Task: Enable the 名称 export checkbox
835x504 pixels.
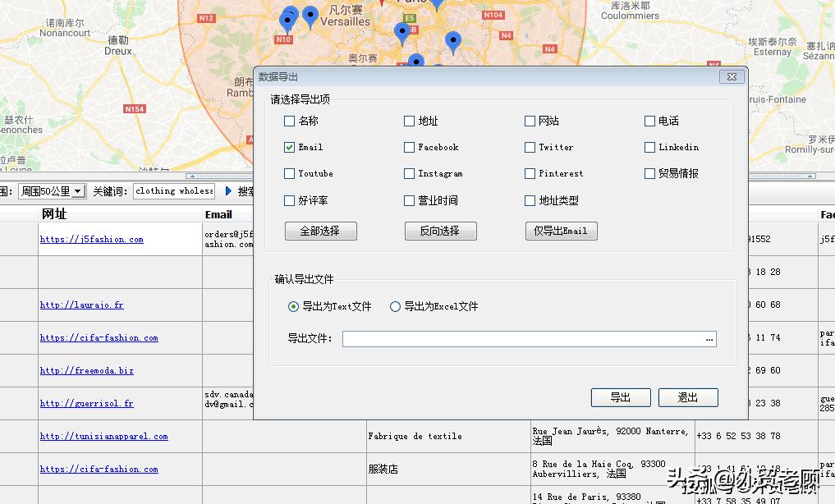Action: [x=288, y=121]
